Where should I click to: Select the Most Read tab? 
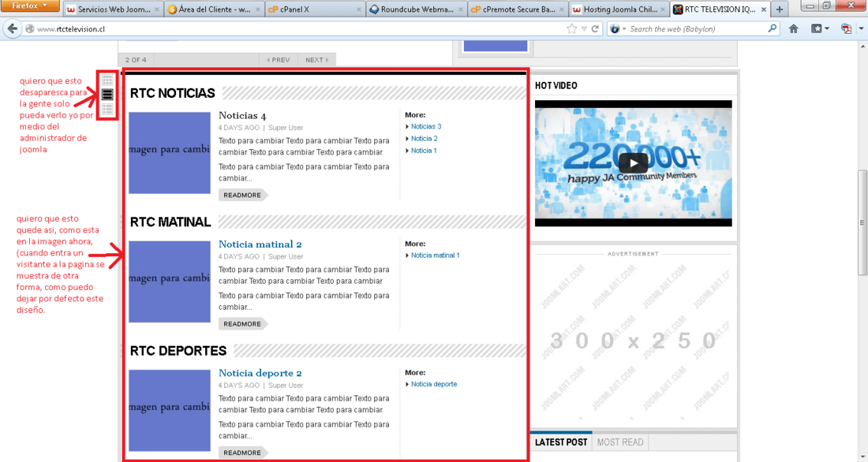(x=620, y=442)
